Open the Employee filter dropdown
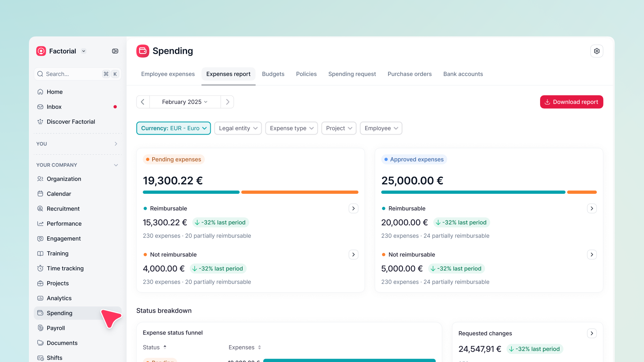This screenshot has height=362, width=644. click(x=381, y=128)
